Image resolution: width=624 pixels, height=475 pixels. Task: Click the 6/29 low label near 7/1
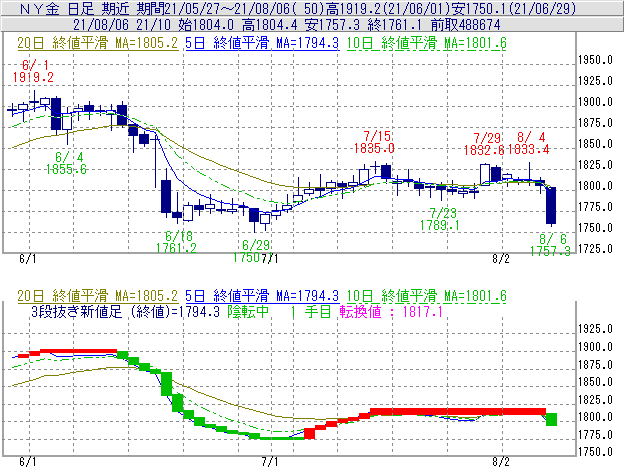point(252,251)
